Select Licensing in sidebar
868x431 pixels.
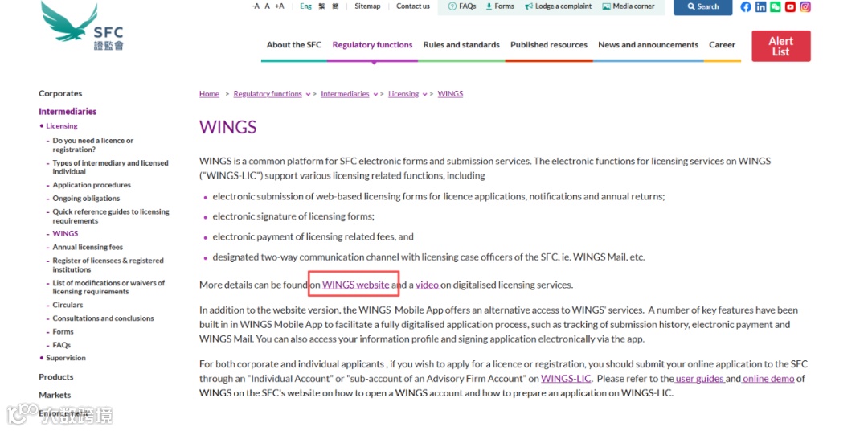(61, 125)
